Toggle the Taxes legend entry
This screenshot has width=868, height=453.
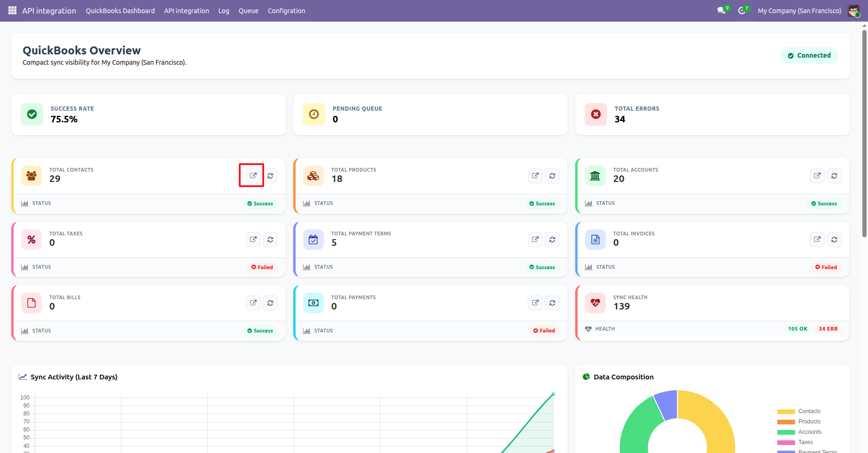tap(795, 442)
